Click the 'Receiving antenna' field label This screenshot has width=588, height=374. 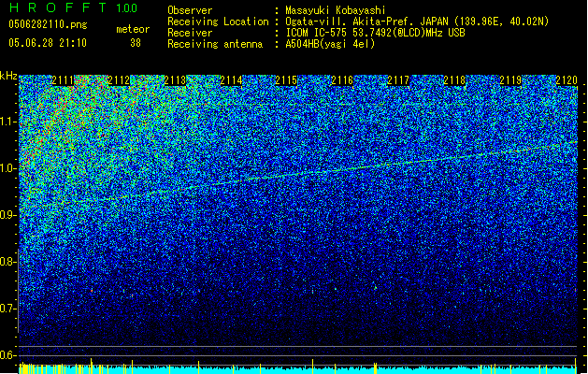[215, 44]
